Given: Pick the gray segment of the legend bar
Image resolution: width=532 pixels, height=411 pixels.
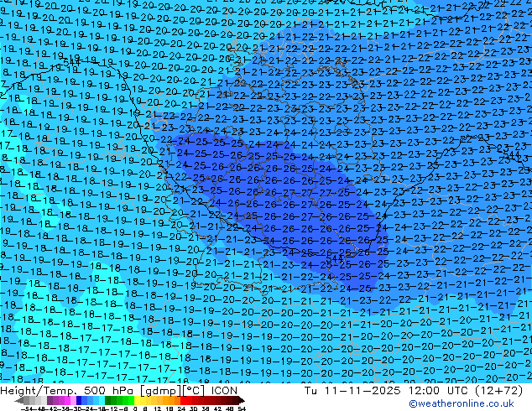Looking at the screenshot, I should 27,400.
